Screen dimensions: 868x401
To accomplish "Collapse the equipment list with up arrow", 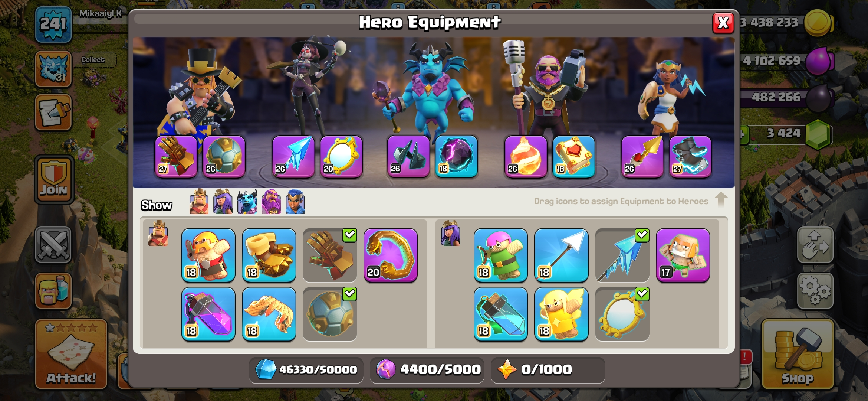I will [721, 200].
